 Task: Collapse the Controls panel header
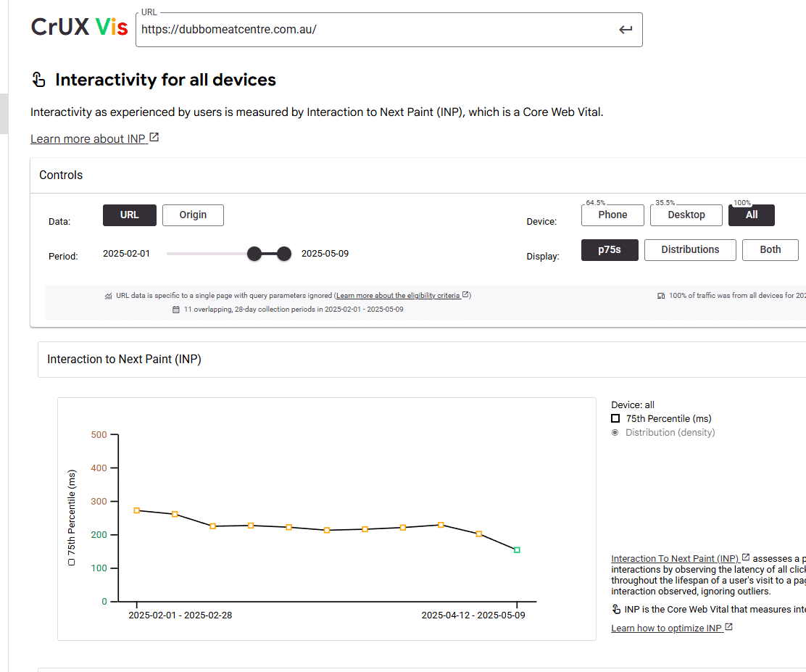coord(61,175)
